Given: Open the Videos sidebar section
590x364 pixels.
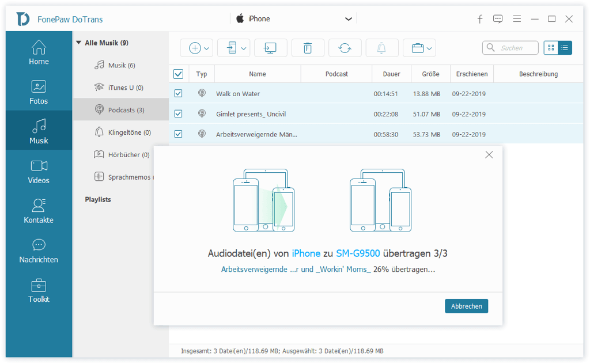Looking at the screenshot, I should coord(39,171).
